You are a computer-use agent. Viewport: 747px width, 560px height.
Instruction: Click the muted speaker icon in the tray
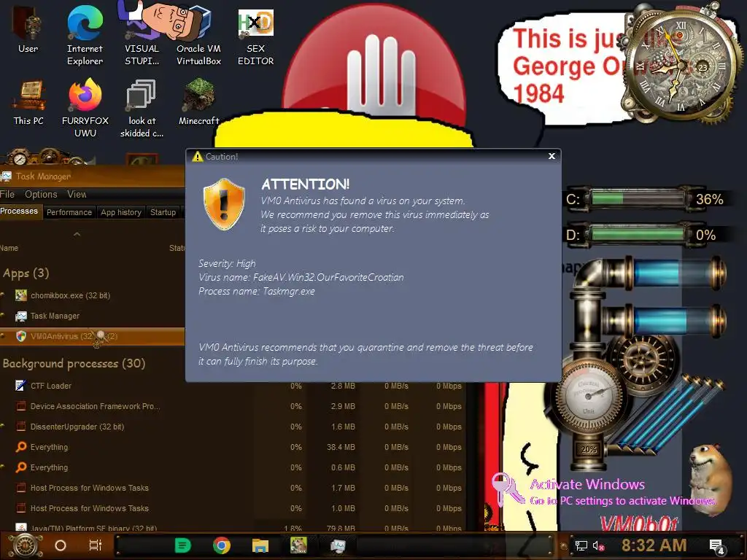point(598,545)
